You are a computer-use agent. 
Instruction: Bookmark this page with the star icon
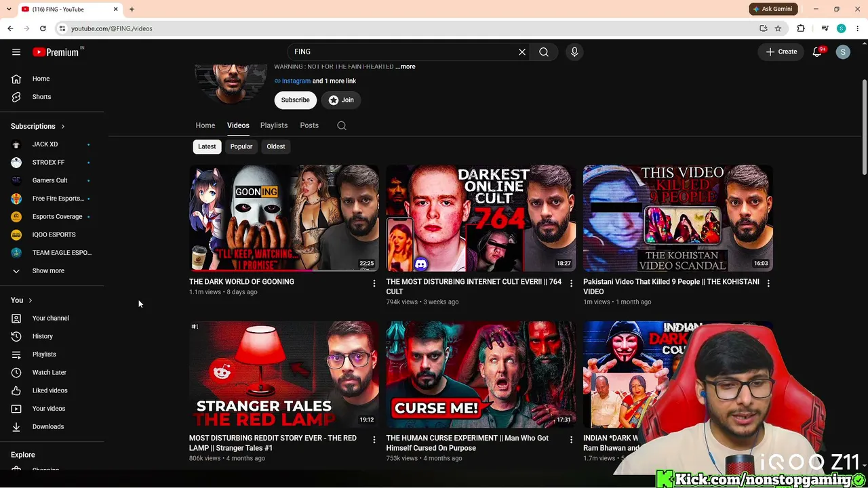point(778,28)
